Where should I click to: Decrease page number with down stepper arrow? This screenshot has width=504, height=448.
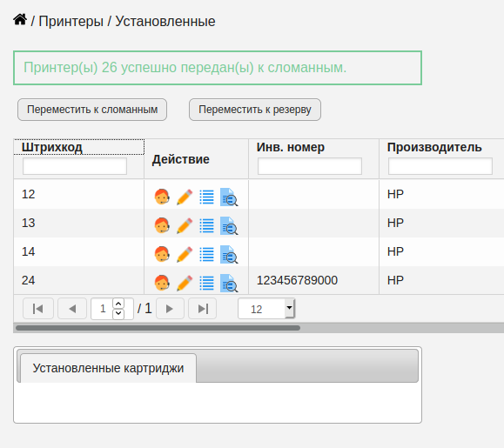118,313
